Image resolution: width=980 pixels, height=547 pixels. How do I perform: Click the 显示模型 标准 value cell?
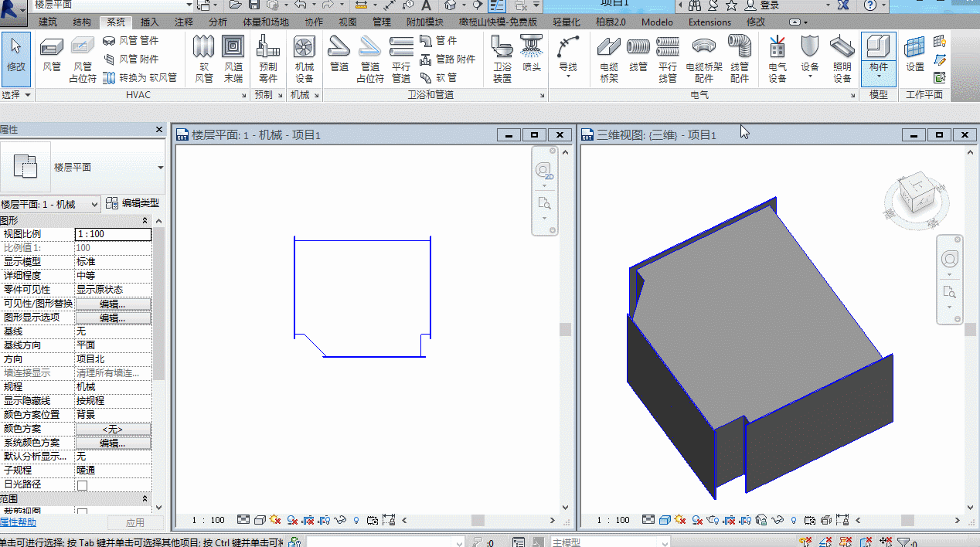click(113, 262)
